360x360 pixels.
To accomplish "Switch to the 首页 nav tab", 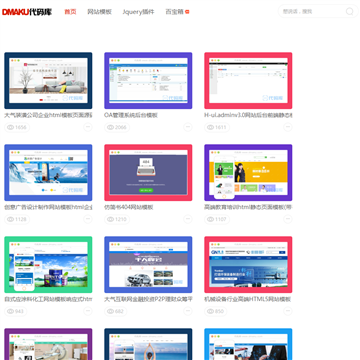I will (x=70, y=12).
